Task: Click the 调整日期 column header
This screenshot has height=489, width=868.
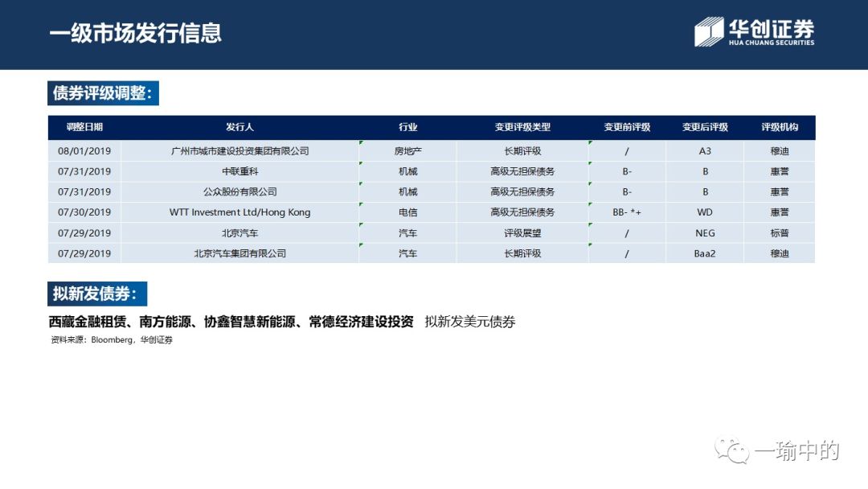Action: coord(84,127)
